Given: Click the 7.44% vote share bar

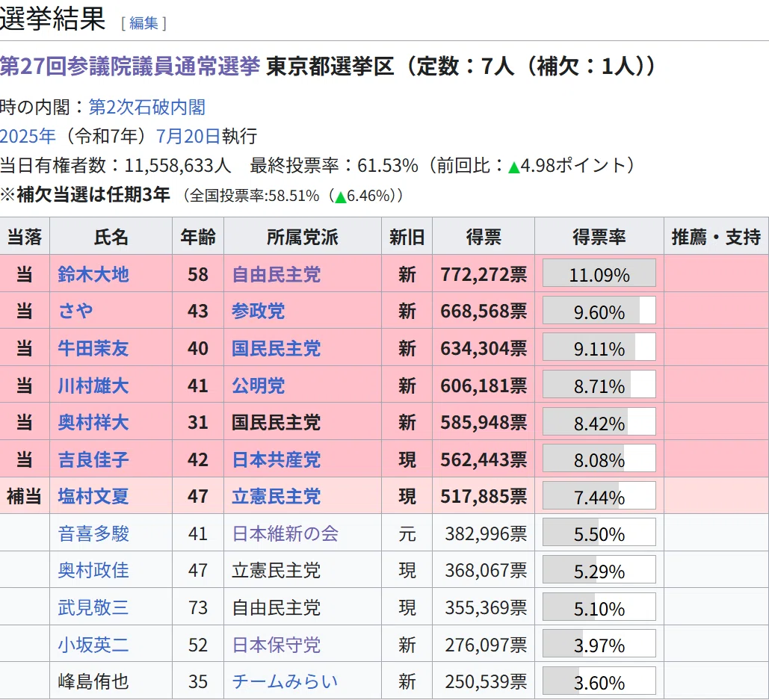Looking at the screenshot, I should pos(599,495).
